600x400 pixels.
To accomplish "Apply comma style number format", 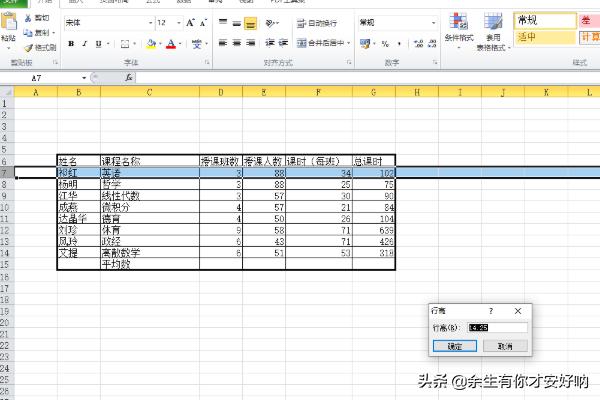I will click(x=399, y=44).
